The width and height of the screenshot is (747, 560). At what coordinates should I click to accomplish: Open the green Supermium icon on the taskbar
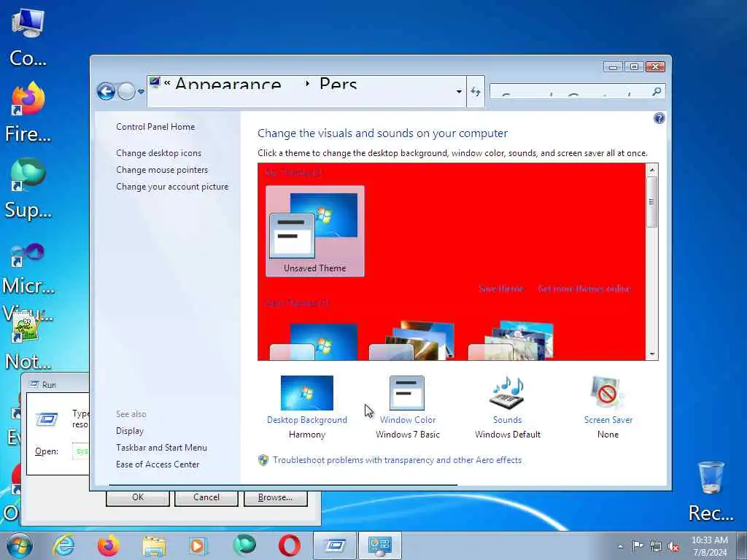point(244,545)
